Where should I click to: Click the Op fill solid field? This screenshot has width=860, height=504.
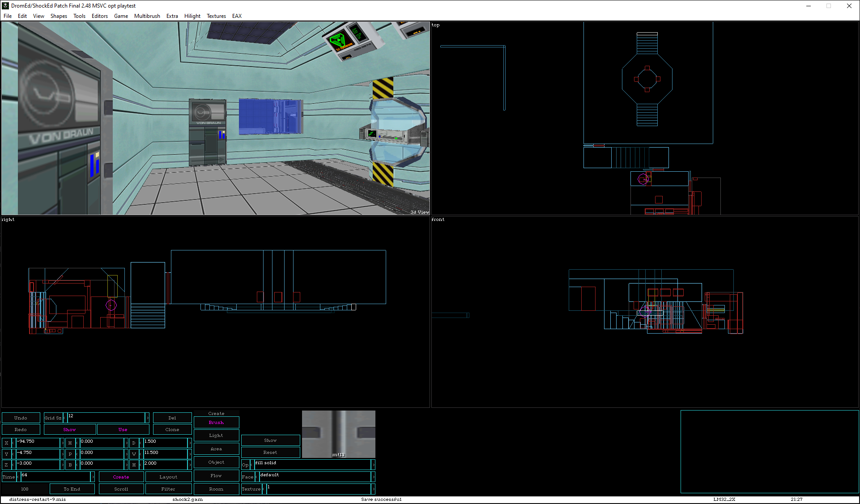(312, 465)
